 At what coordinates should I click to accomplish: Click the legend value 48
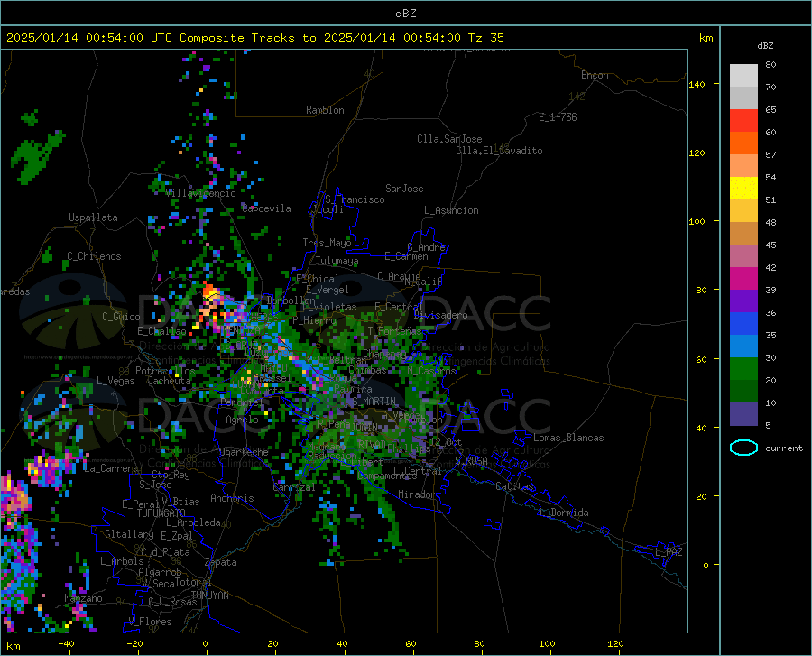point(770,223)
